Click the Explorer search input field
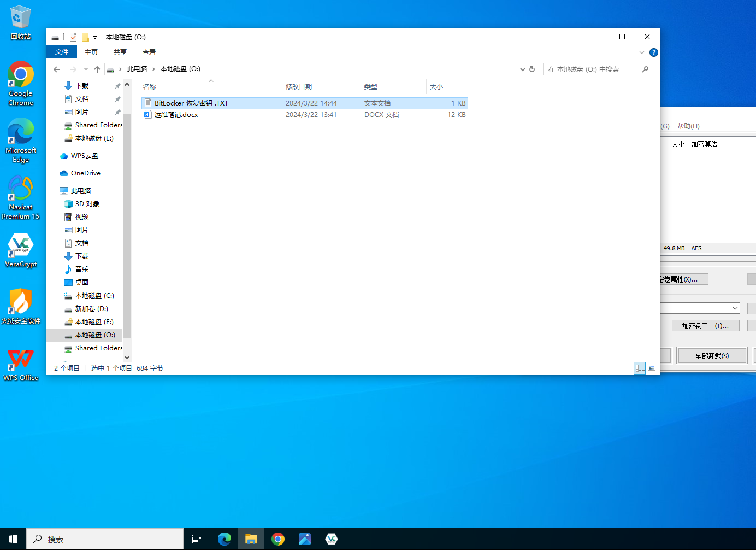Viewport: 756px width, 550px height. [x=593, y=69]
